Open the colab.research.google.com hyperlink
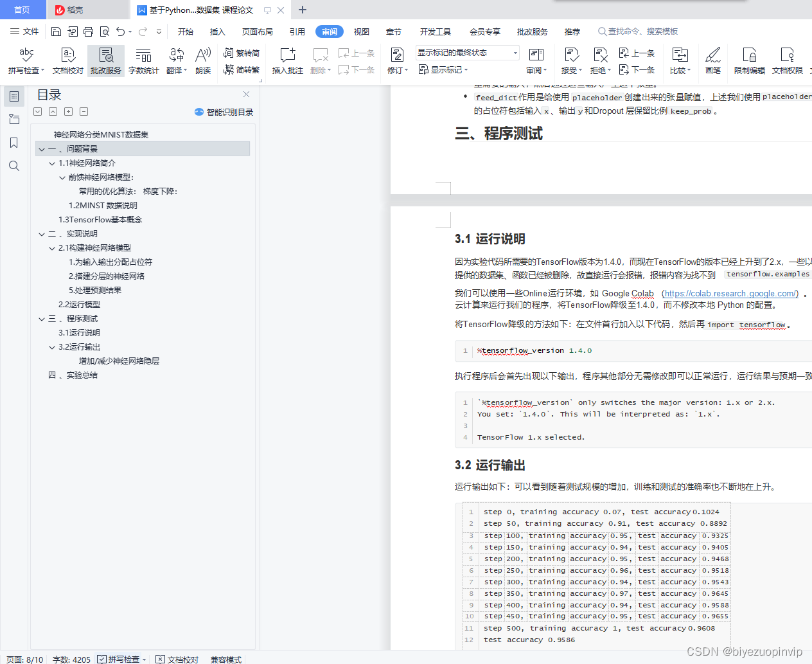 click(730, 293)
